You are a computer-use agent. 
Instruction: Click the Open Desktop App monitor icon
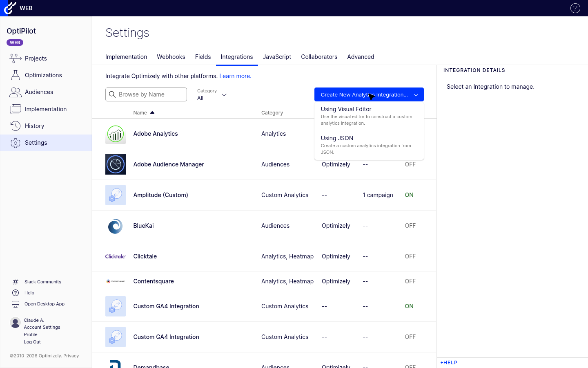tap(16, 304)
